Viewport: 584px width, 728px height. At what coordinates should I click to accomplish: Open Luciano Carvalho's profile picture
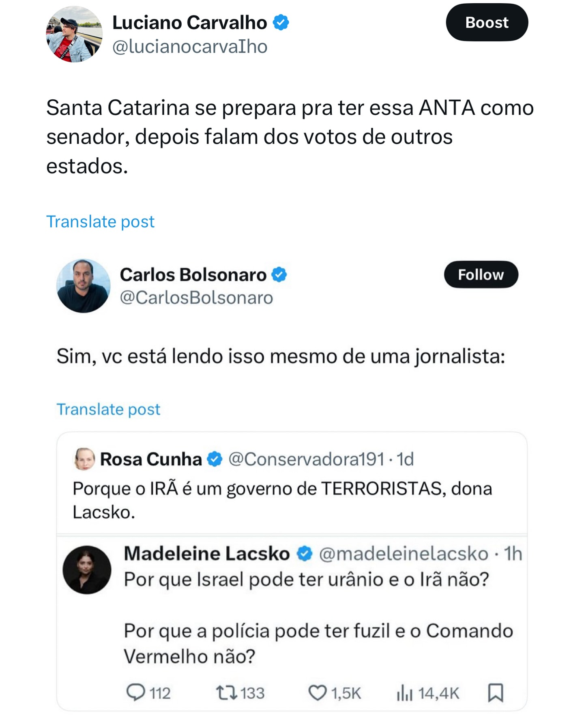(x=74, y=34)
